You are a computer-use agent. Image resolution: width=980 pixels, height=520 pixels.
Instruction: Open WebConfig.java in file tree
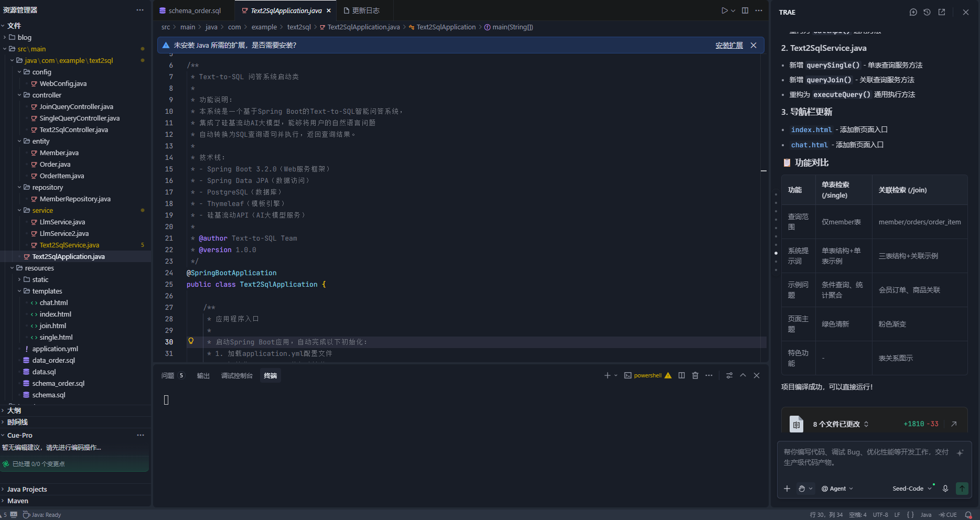(63, 83)
